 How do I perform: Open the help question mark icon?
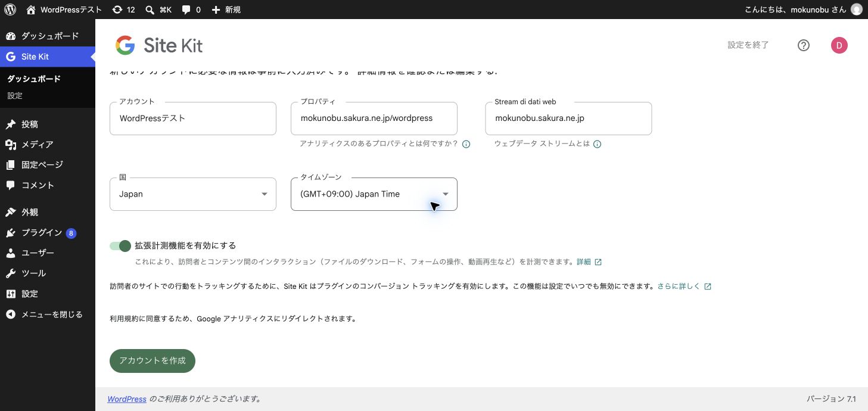(x=804, y=45)
